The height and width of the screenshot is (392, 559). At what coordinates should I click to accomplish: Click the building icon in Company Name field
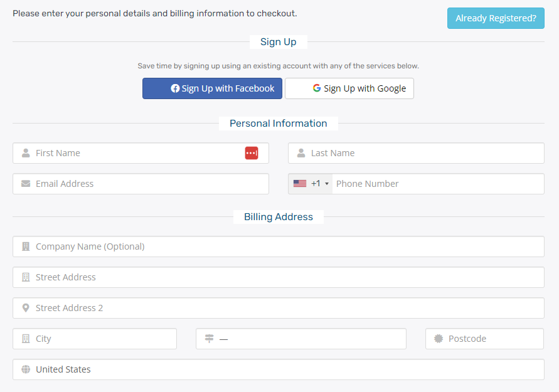pyautogui.click(x=25, y=246)
